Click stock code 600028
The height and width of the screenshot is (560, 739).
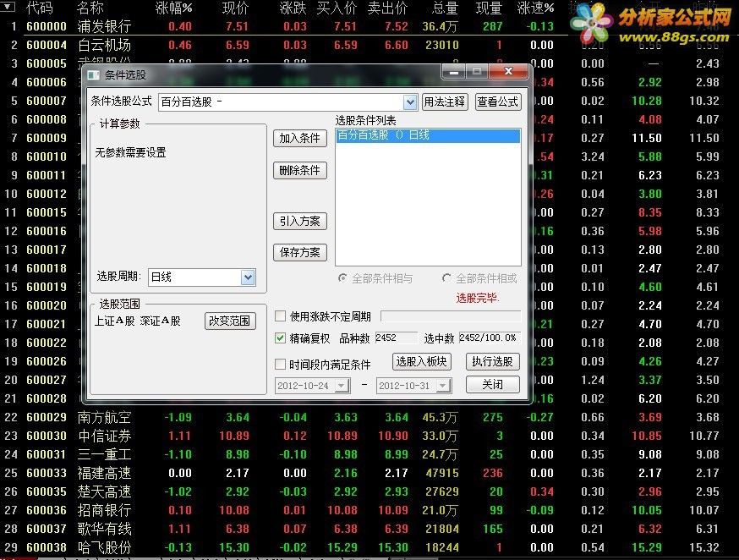[47, 398]
